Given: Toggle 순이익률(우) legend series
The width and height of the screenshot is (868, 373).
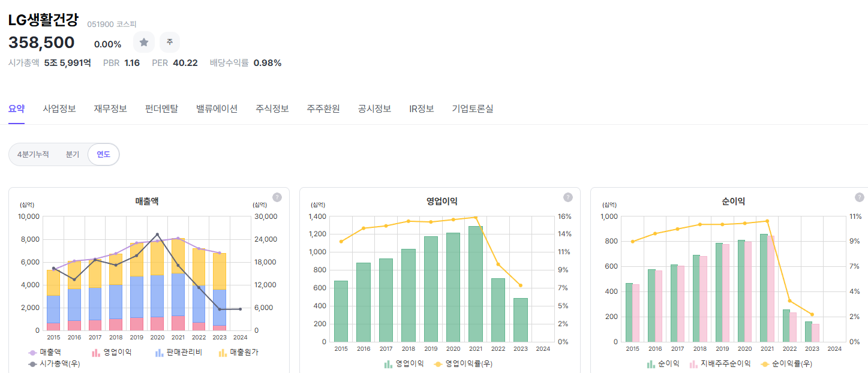Looking at the screenshot, I should [786, 364].
